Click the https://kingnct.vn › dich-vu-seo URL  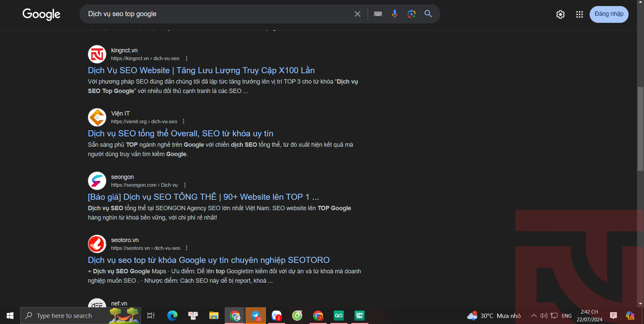145,58
